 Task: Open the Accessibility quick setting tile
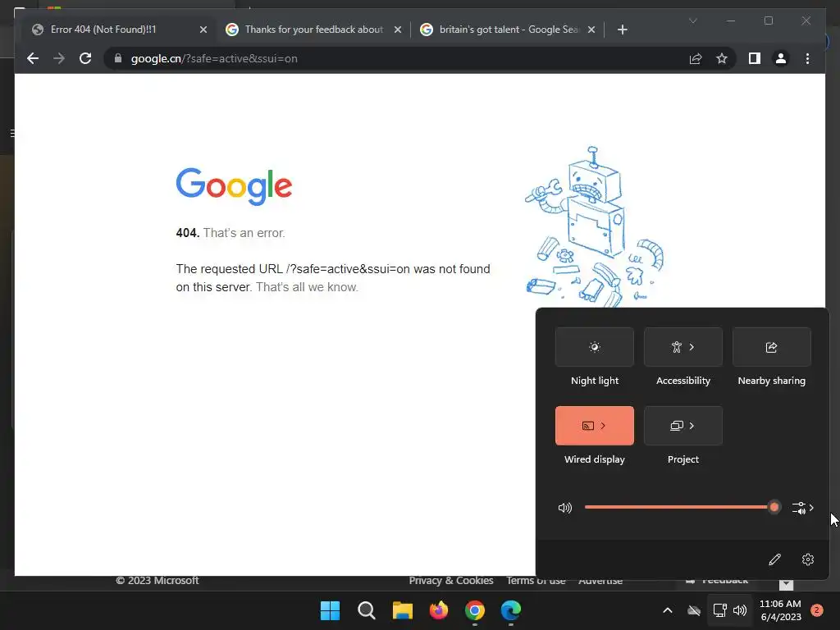[x=683, y=347]
